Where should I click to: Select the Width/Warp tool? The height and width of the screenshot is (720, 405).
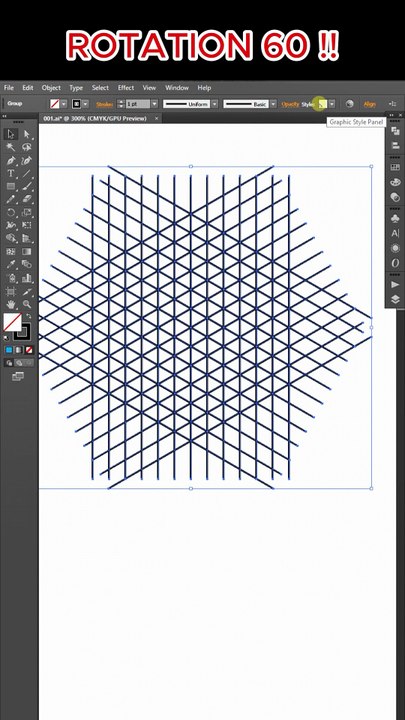[11, 225]
